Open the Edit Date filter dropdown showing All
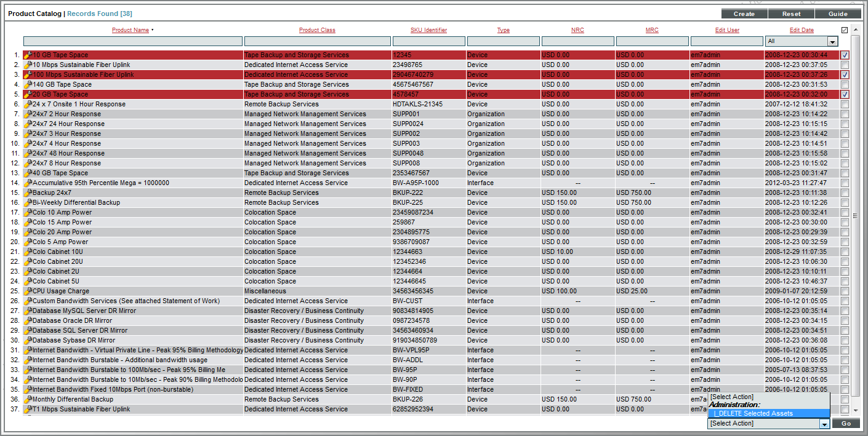868x436 pixels. [x=802, y=41]
